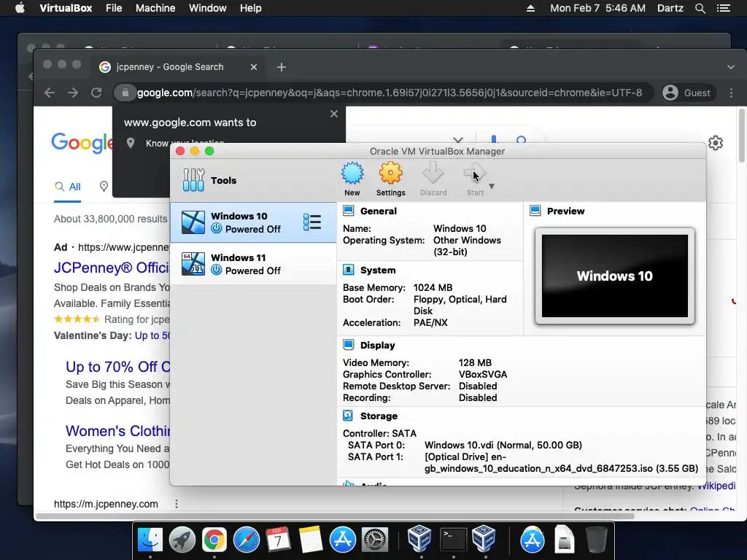
Task: Open the File menu
Action: tap(114, 8)
